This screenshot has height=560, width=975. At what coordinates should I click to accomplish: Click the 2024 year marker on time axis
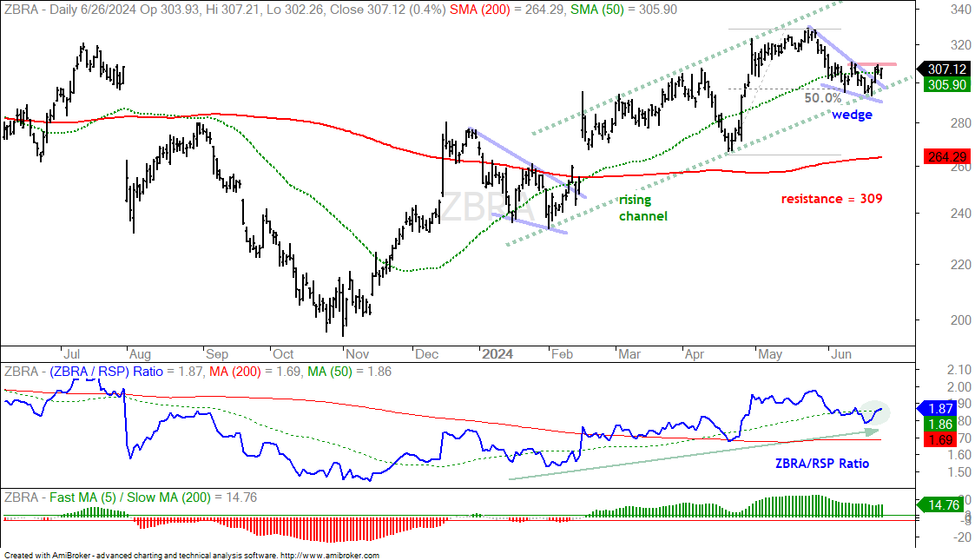point(497,354)
